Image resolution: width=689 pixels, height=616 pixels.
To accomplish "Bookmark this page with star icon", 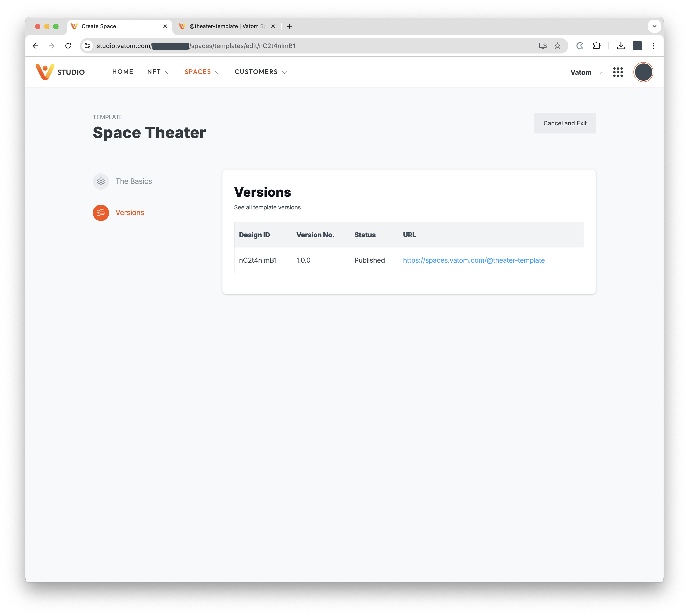I will (557, 46).
